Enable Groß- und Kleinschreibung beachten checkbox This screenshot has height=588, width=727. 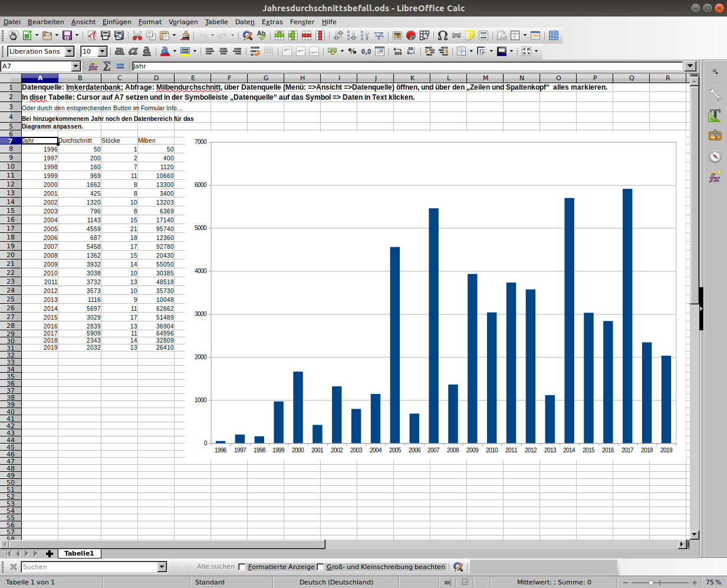pos(321,567)
